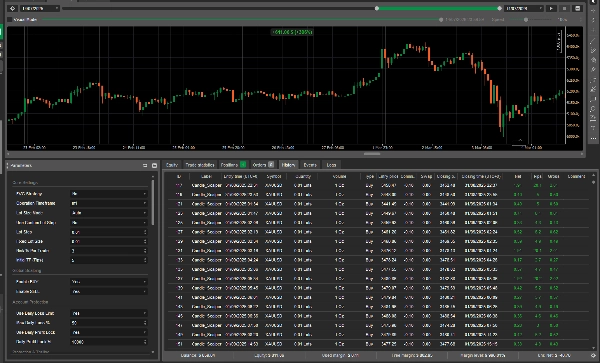
Task: Enable the Visual Mode checkbox
Action: (10, 20)
